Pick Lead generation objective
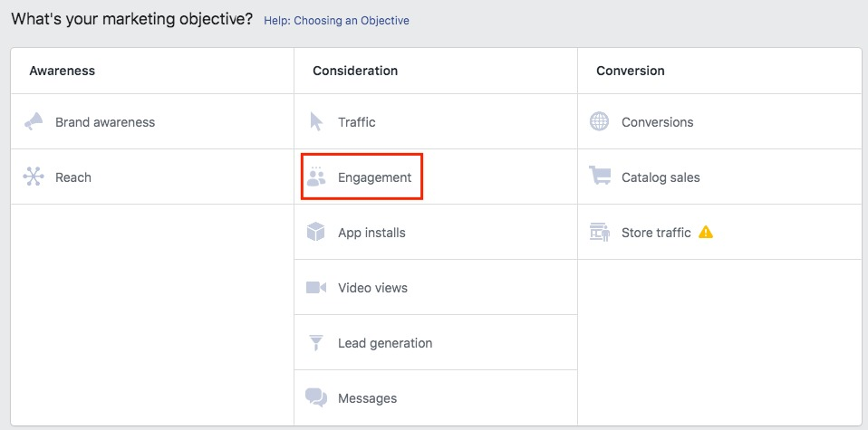The width and height of the screenshot is (868, 430). [x=385, y=343]
